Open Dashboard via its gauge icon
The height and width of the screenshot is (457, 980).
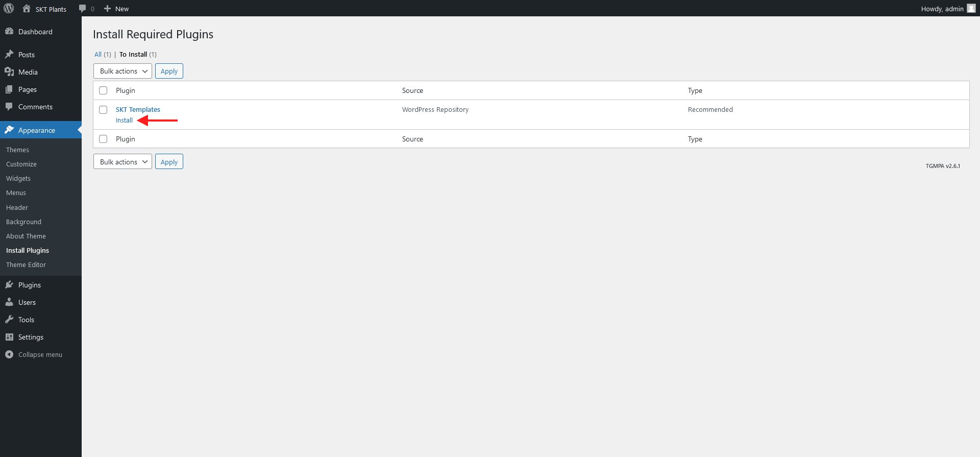(x=9, y=32)
